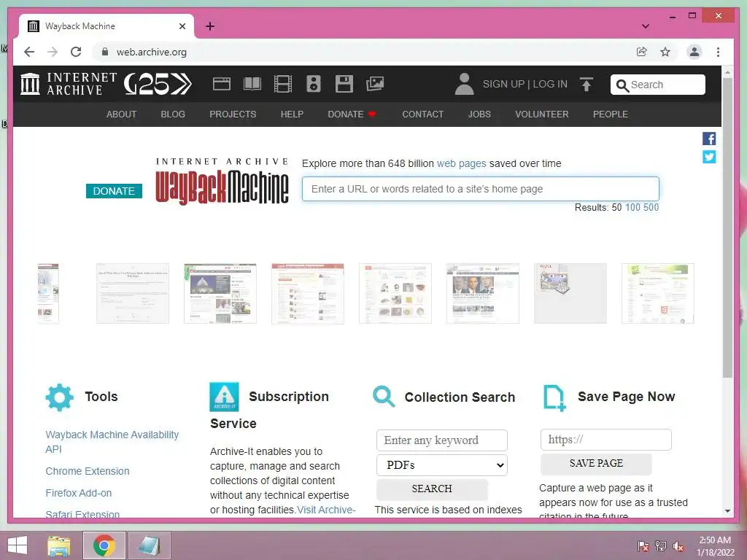Click the SAVE PAGE button
The height and width of the screenshot is (560, 747).
tap(596, 463)
